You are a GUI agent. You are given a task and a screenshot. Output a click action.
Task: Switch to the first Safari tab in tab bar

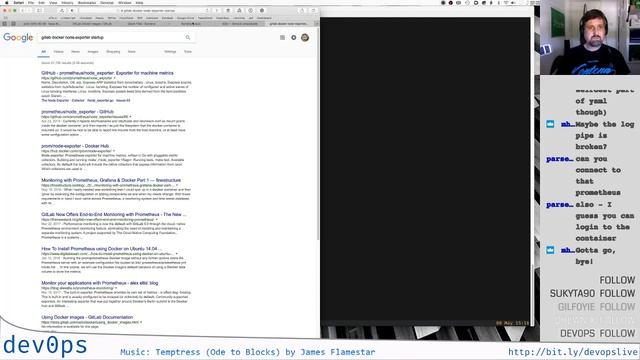pyautogui.click(x=41, y=24)
